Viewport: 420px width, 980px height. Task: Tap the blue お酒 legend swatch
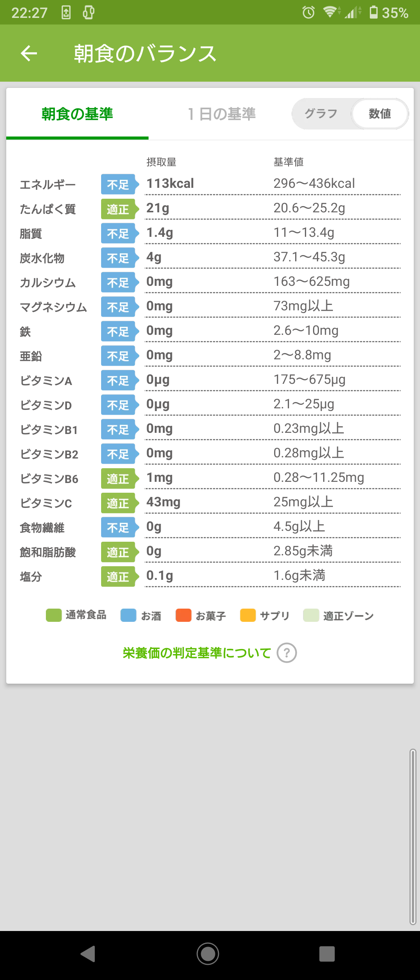pyautogui.click(x=128, y=615)
